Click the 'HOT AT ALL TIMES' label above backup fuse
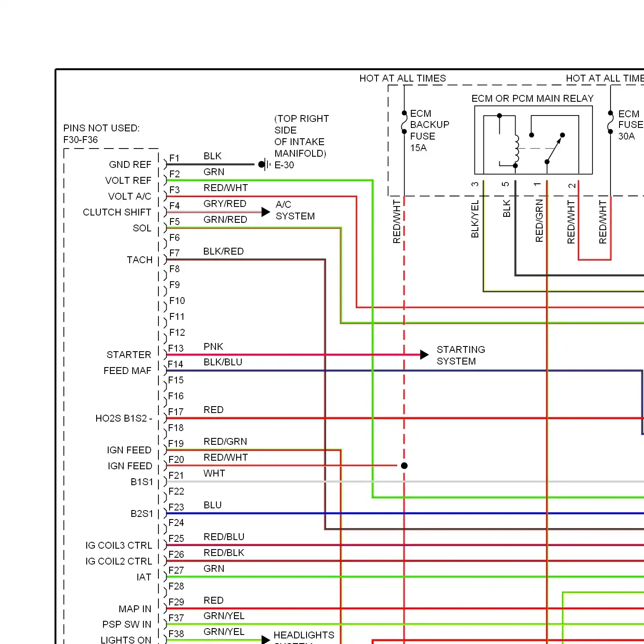644x644 pixels. 403,78
